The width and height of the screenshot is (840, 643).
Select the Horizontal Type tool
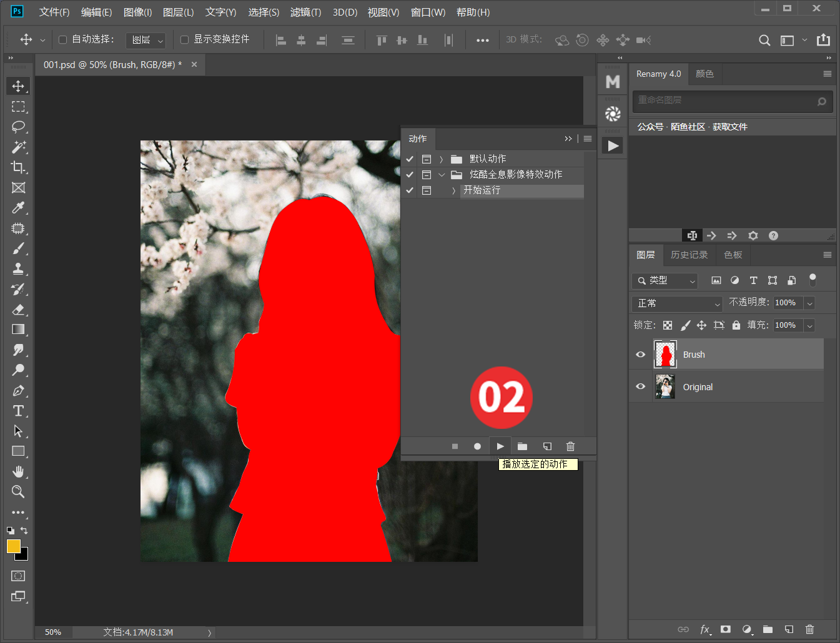(18, 411)
